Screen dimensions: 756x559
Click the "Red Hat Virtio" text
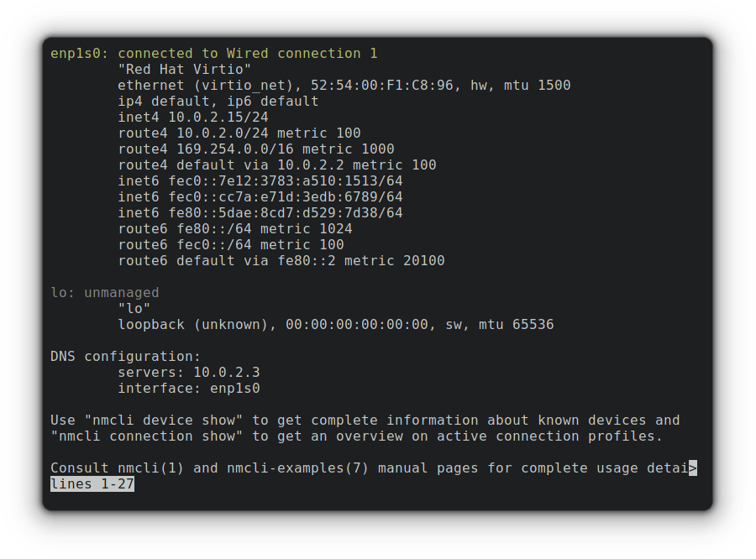point(185,70)
